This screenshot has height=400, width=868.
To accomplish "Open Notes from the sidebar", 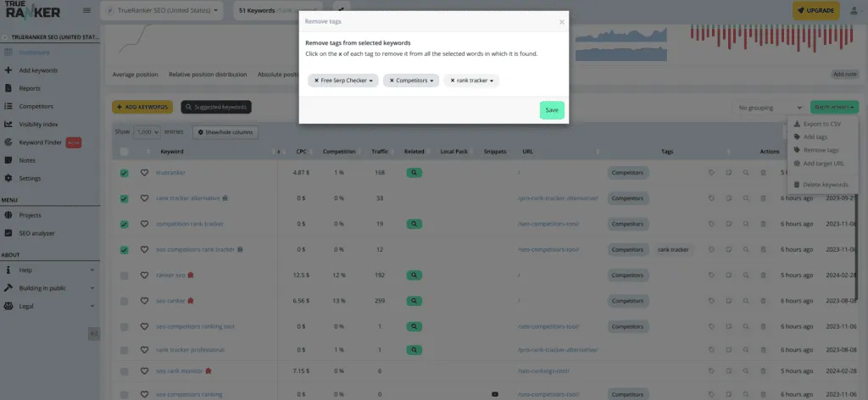I will pos(27,160).
